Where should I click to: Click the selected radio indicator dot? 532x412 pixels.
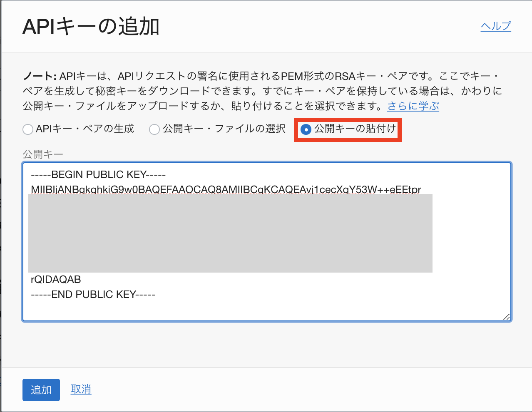pyautogui.click(x=307, y=130)
